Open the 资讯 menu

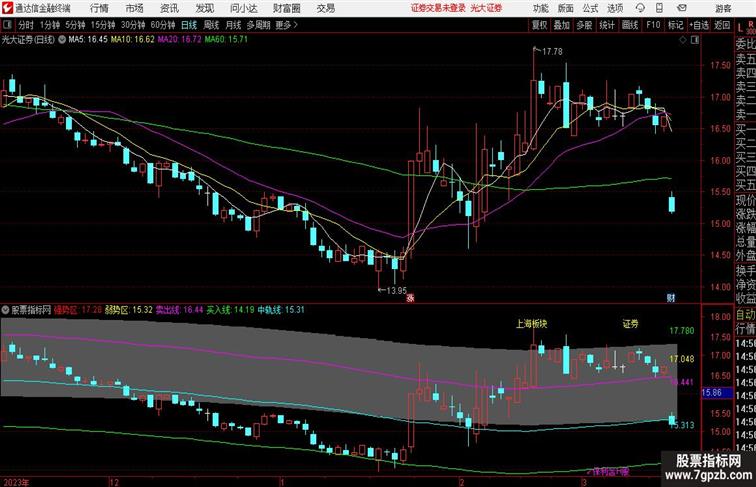(169, 8)
